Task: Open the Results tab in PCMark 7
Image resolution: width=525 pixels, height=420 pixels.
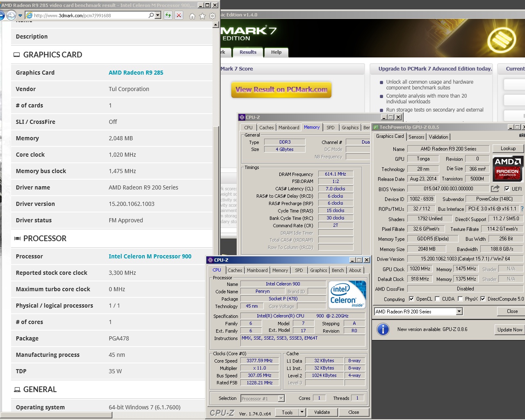Action: [x=248, y=52]
